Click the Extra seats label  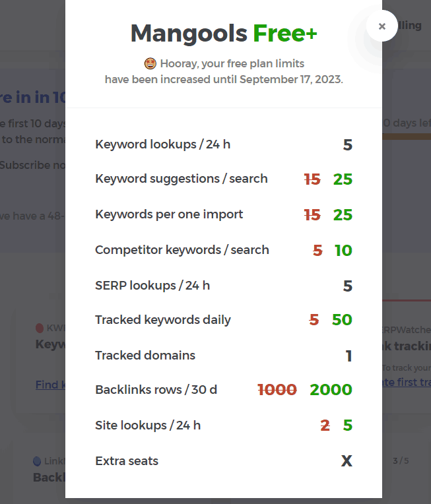pos(127,461)
